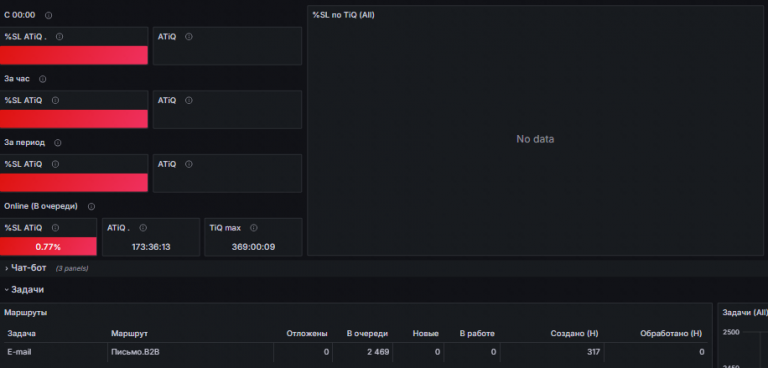
Task: Select the Письмо.B2B route cell
Action: click(135, 352)
